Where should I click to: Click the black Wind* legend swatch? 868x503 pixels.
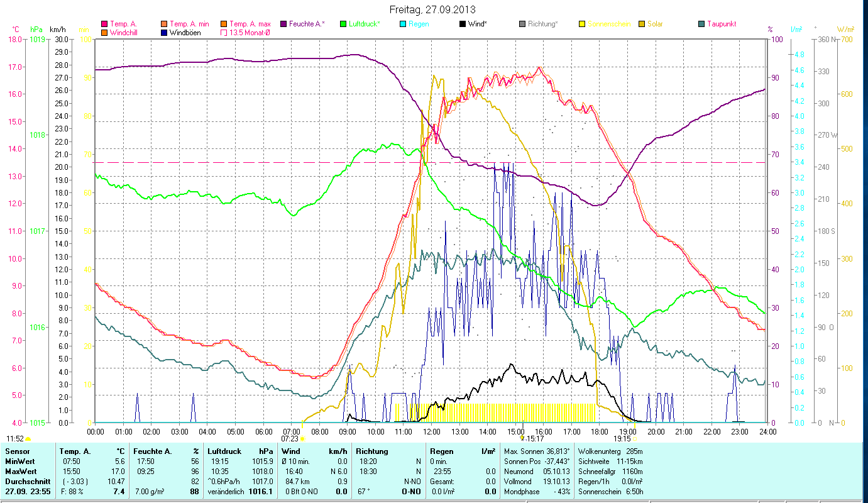[x=463, y=24]
